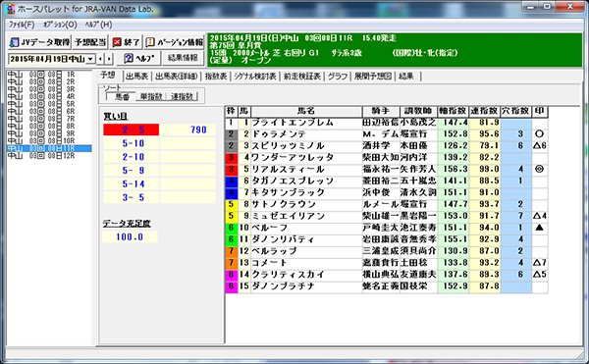Select race 1R in list
589x364 pixels.
point(49,75)
